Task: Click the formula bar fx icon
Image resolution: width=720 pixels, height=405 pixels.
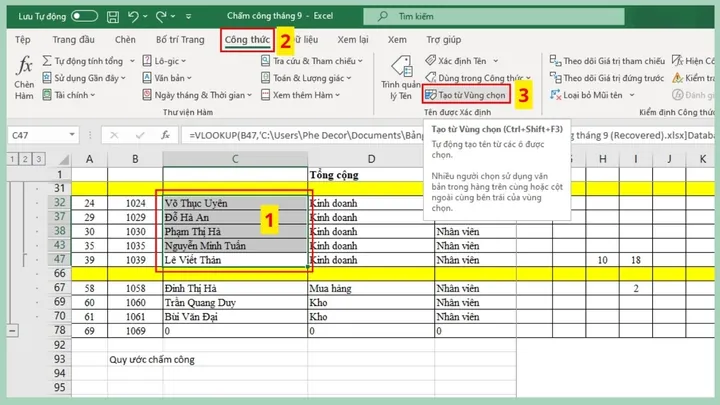Action: [165, 135]
